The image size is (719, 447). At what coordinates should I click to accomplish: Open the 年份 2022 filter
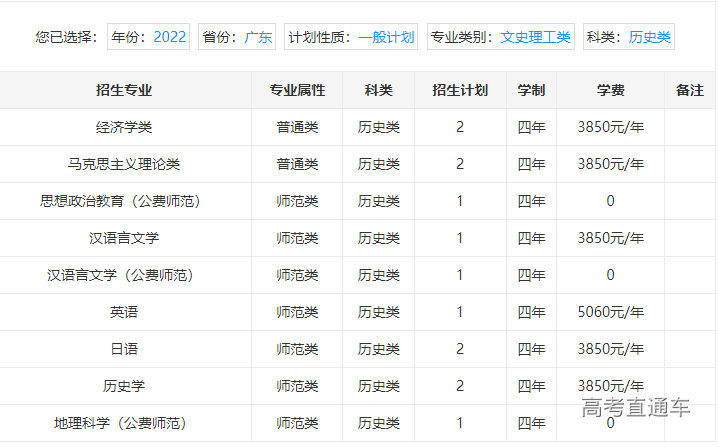148,37
